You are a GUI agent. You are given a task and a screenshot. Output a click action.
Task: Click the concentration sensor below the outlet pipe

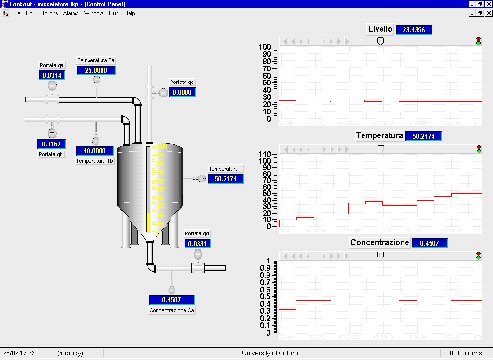[x=172, y=289]
